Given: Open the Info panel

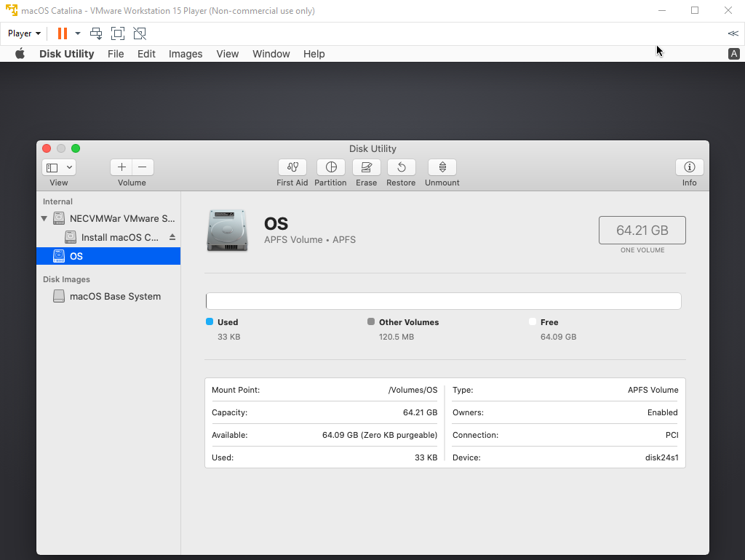Looking at the screenshot, I should [x=690, y=167].
